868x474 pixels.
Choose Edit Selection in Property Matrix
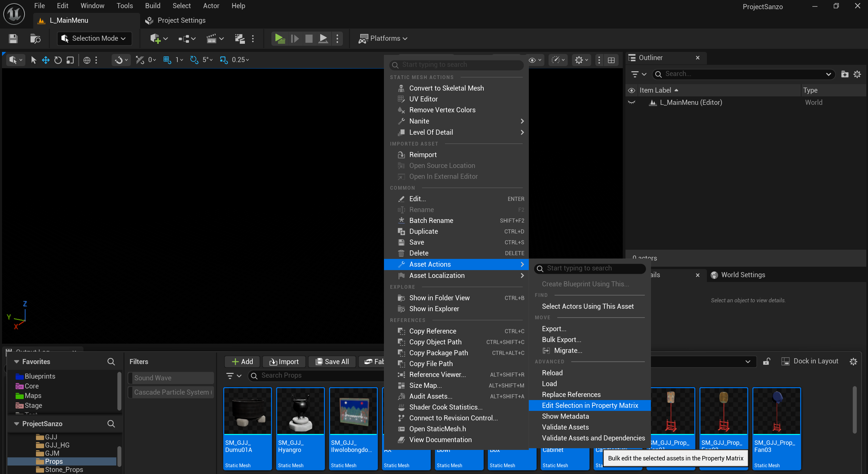pyautogui.click(x=590, y=405)
